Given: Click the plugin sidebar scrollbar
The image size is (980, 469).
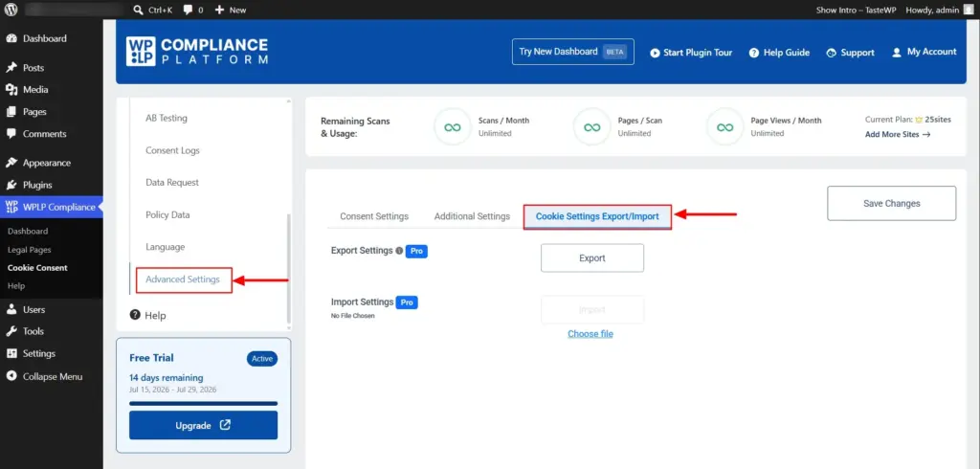Looking at the screenshot, I should tap(288, 269).
